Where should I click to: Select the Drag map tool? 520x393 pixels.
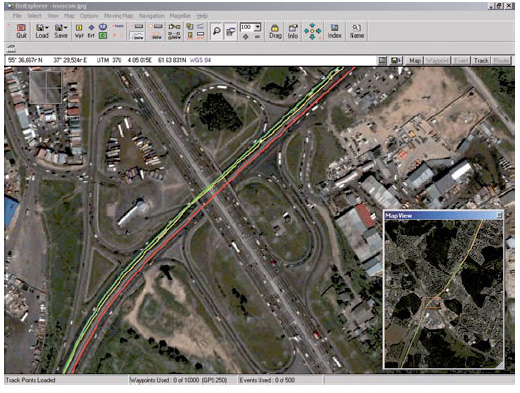point(275,31)
